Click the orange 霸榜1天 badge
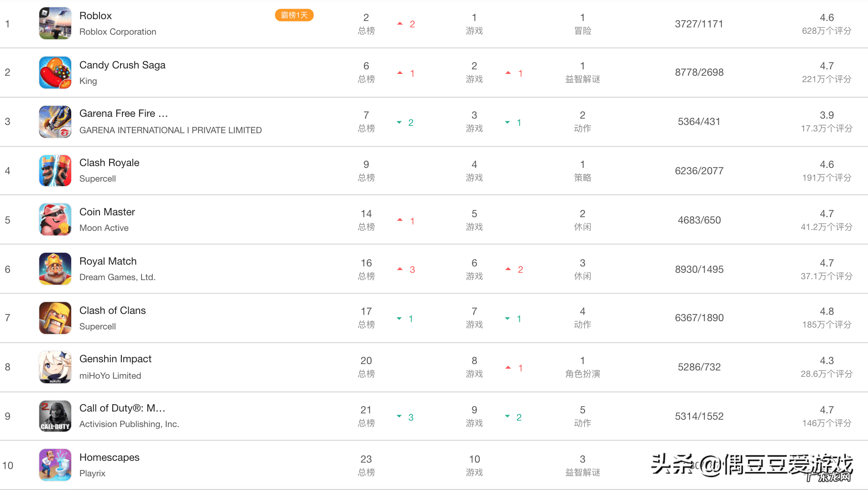This screenshot has width=868, height=490. (294, 16)
